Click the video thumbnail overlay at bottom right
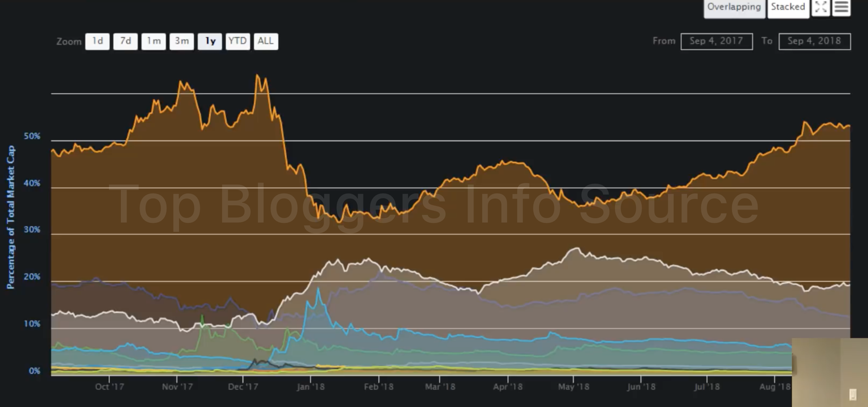 click(x=830, y=372)
